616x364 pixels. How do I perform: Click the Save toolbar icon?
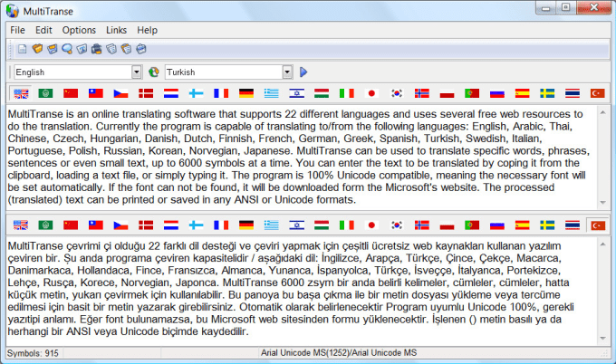(52, 49)
